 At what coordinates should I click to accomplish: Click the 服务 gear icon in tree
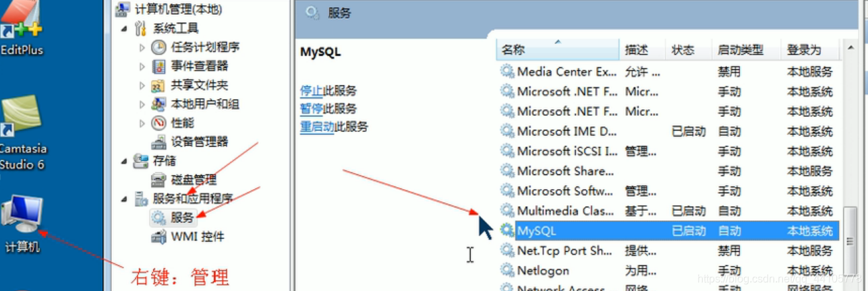(158, 217)
